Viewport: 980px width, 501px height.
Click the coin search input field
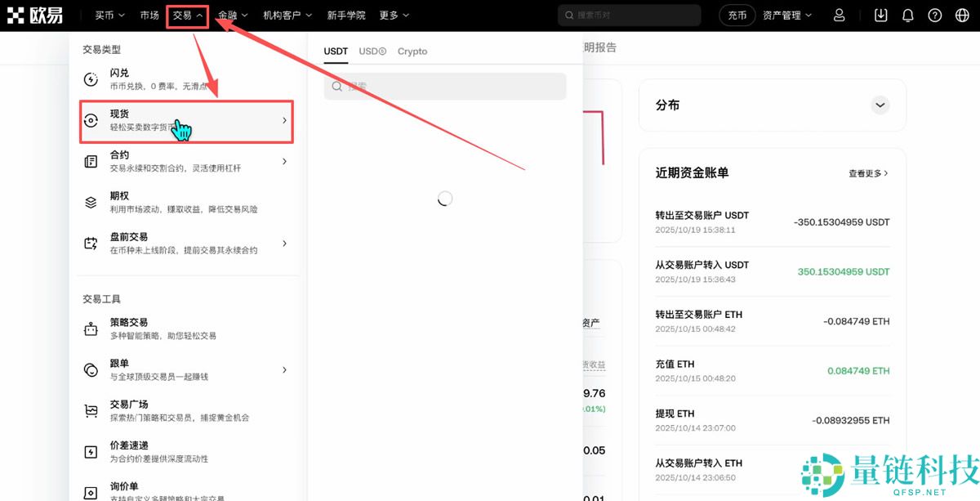coord(444,86)
